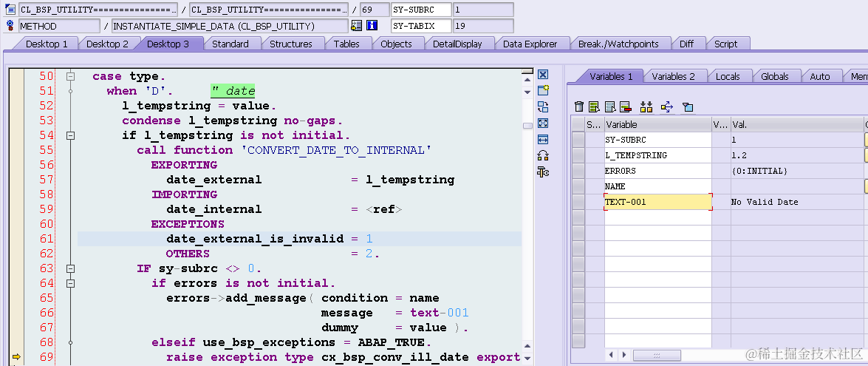Screen dimensions: 868x366
Task: Click the Val. column header
Action: (797, 124)
